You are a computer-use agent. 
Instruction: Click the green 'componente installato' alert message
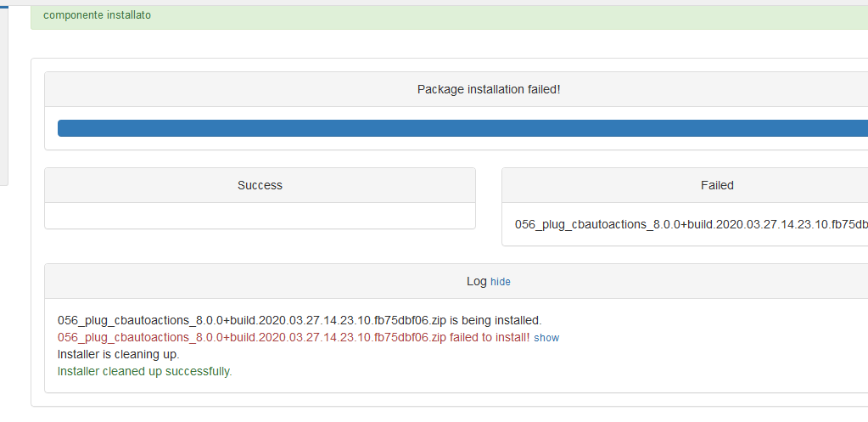[97, 15]
